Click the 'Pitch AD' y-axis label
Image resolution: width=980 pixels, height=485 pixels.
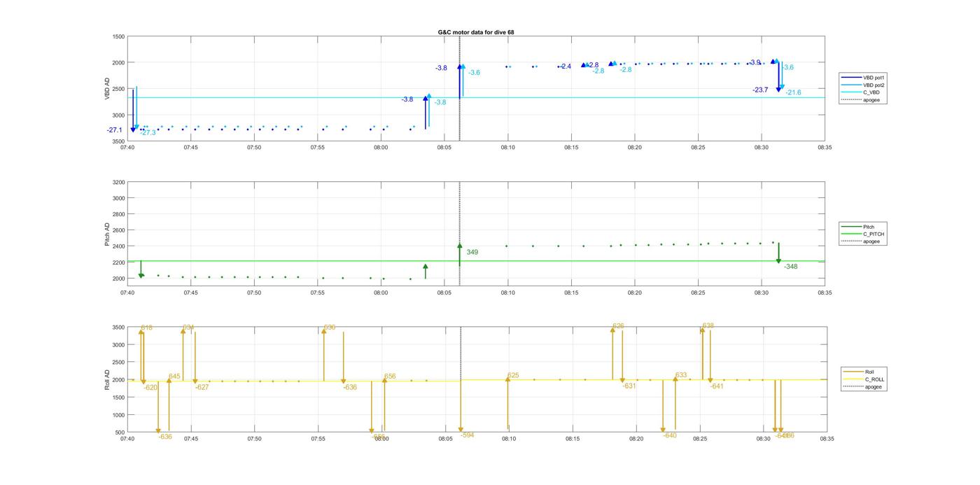107,234
